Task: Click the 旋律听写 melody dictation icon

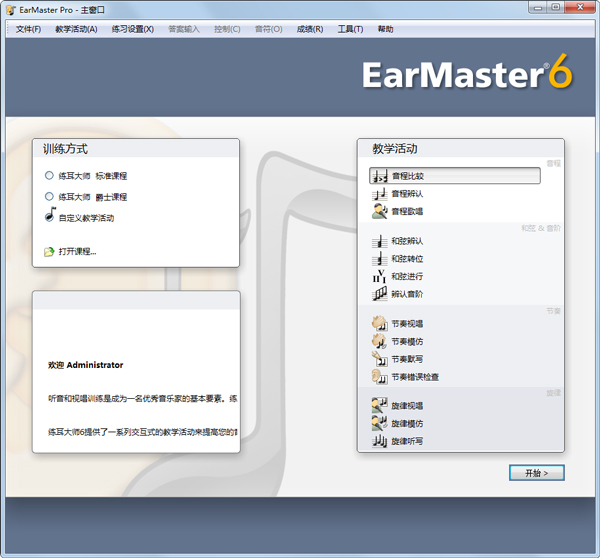Action: click(380, 441)
